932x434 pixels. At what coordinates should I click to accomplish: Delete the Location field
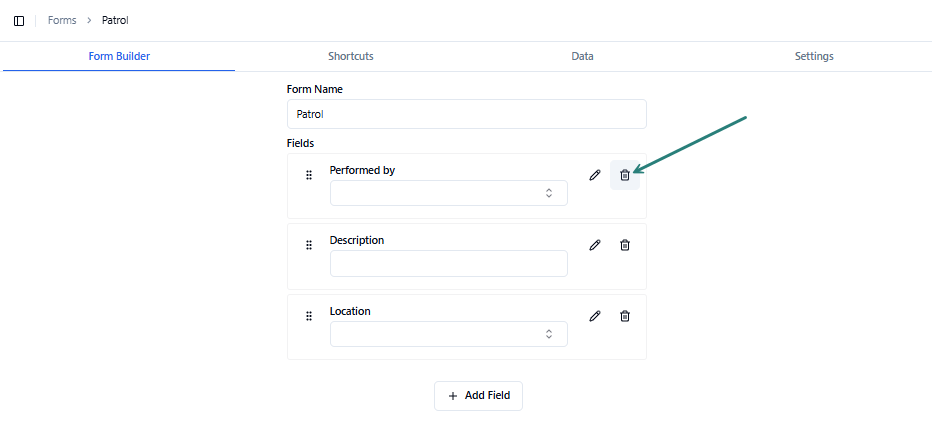(625, 316)
